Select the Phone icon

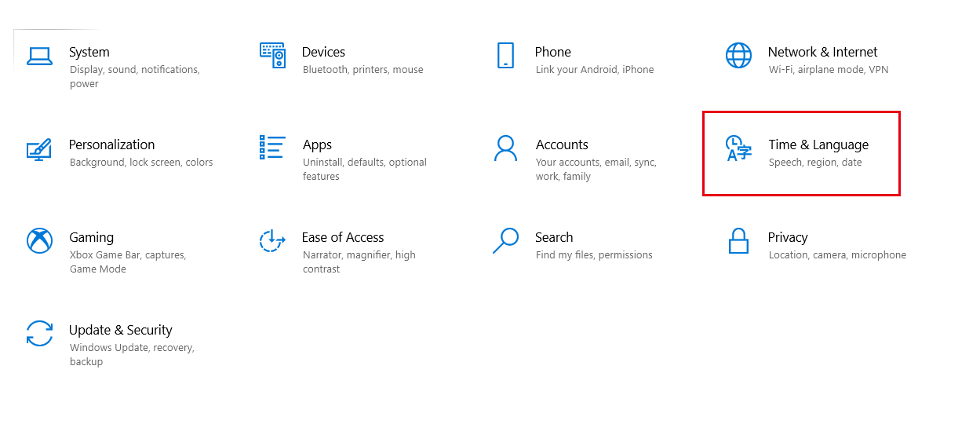(x=505, y=56)
